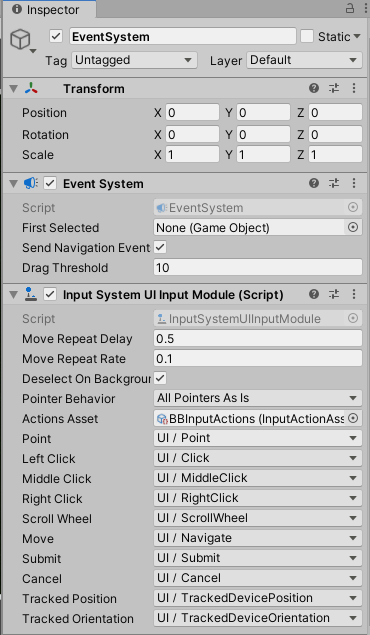Open Input System UI Input Module kebab menu
The width and height of the screenshot is (370, 635).
(x=354, y=294)
